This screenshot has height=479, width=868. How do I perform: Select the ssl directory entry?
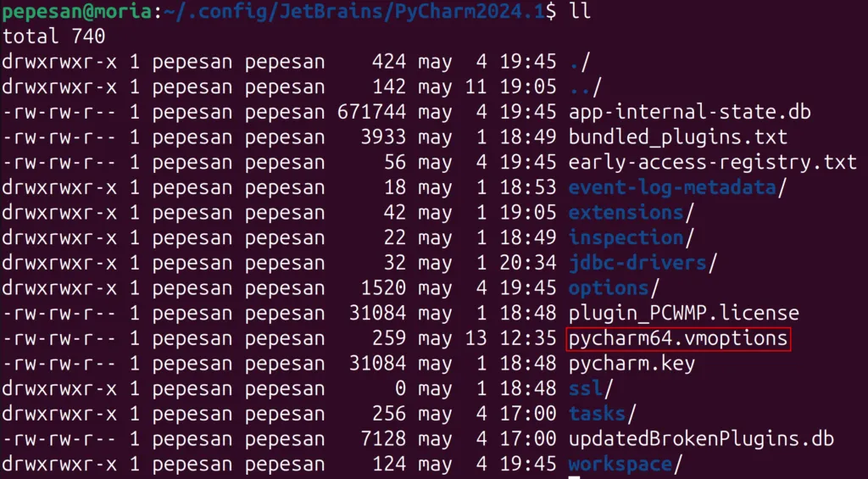click(585, 389)
